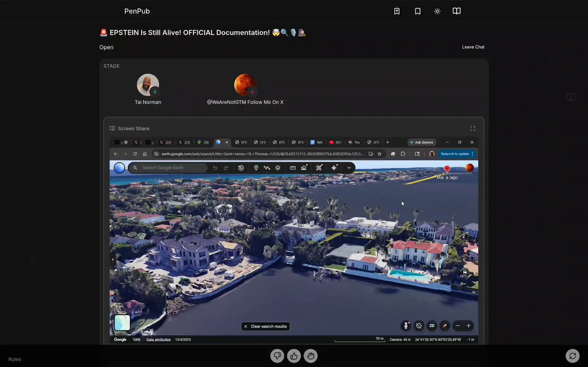This screenshot has height=367, width=588.
Task: Zoom in with the plus map control
Action: (468, 326)
